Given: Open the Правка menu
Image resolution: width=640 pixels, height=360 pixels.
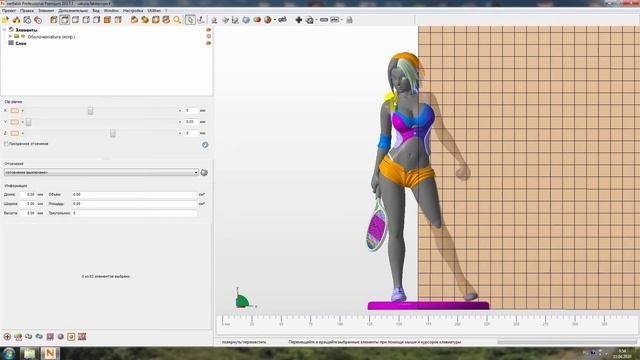Looking at the screenshot, I should coord(27,11).
